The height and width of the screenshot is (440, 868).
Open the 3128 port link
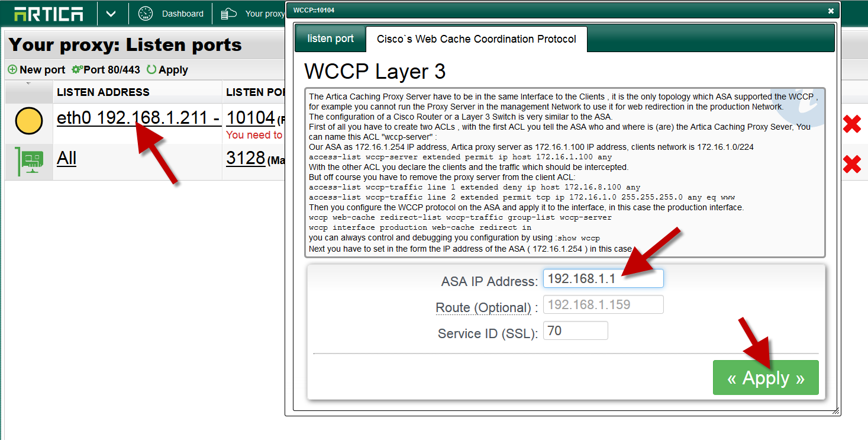click(246, 158)
